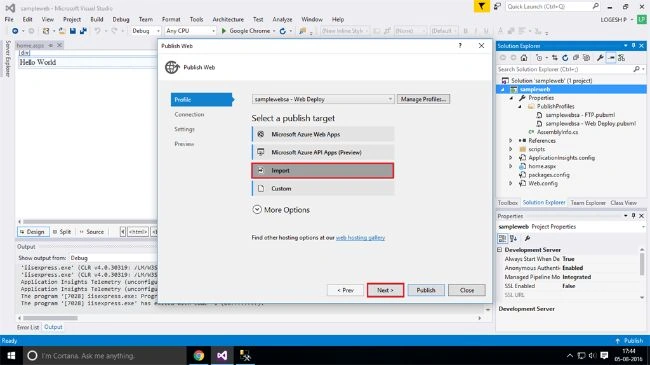
Task: Switch editor to Source view
Action: click(x=92, y=232)
